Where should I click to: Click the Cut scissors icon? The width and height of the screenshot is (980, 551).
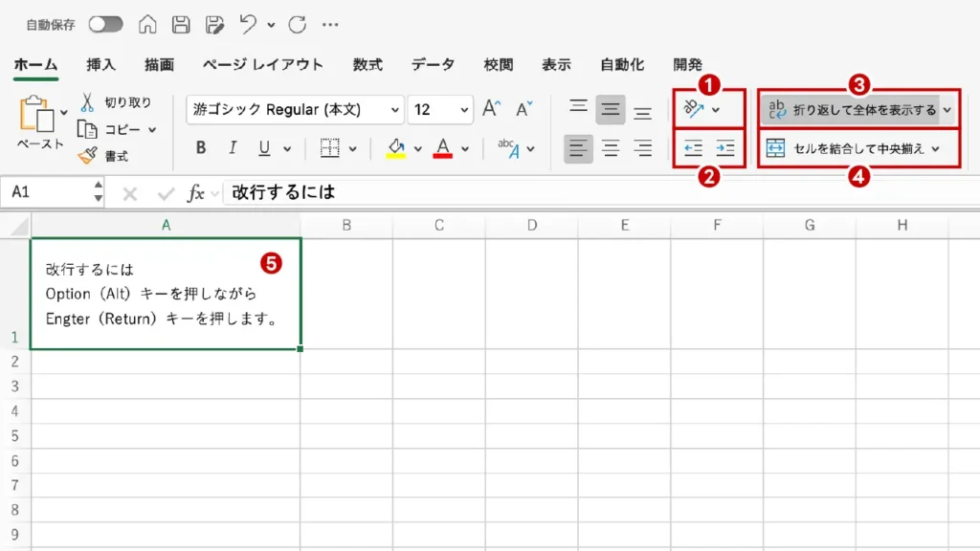[87, 102]
